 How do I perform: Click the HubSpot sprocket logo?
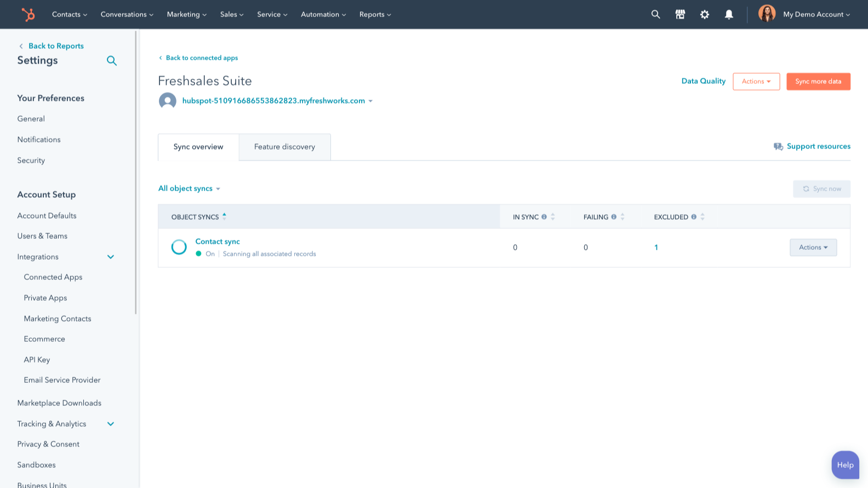tap(27, 14)
